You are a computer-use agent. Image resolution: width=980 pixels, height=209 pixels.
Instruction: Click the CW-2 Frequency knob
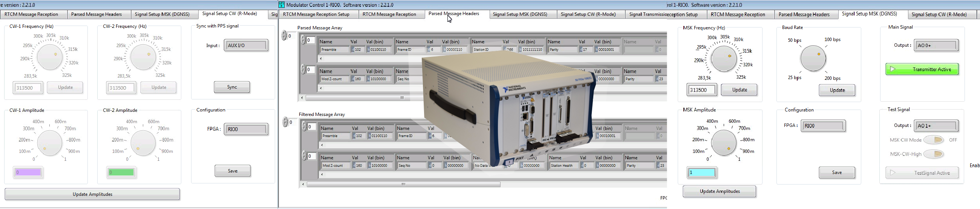coord(142,57)
